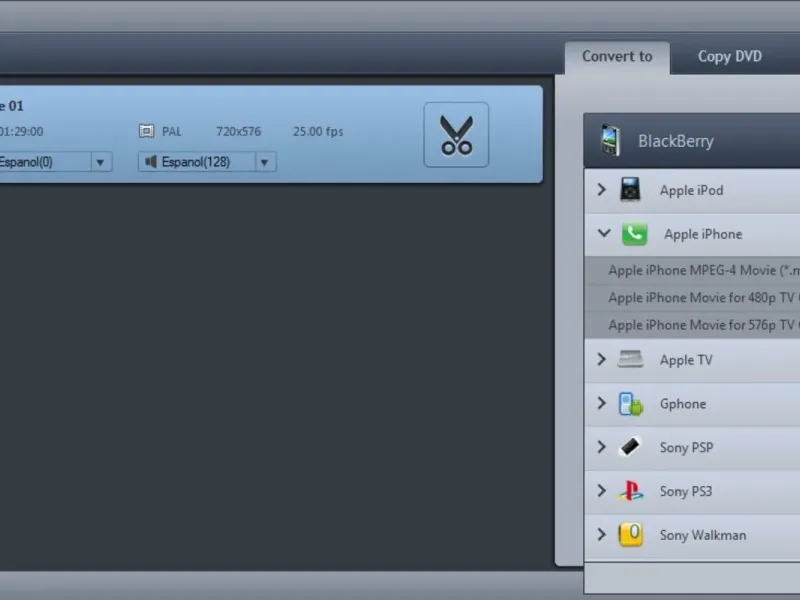Click the 25.00 fps text
This screenshot has height=600, width=800.
click(318, 132)
